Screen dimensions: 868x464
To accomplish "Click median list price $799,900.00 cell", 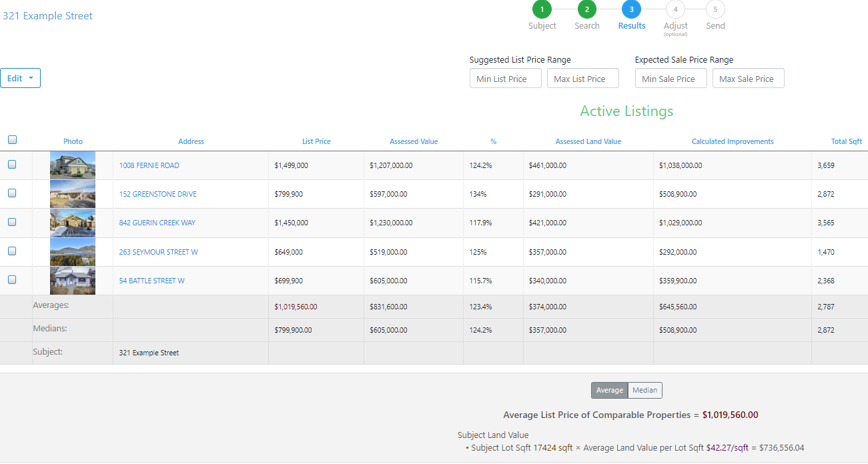I will pos(293,331).
